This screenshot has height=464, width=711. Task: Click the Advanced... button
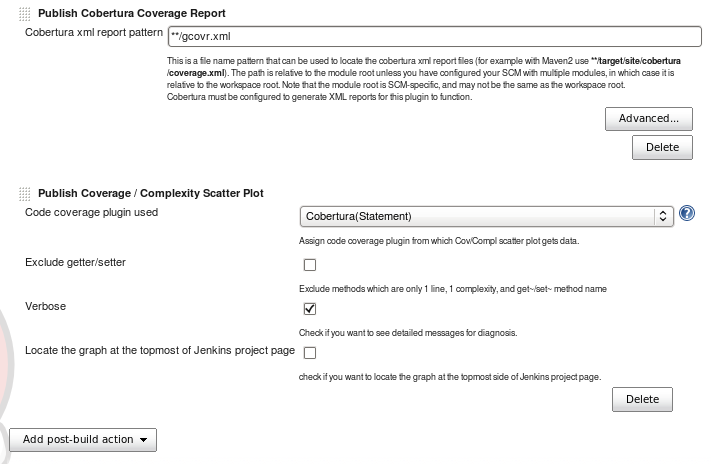pyautogui.click(x=648, y=118)
